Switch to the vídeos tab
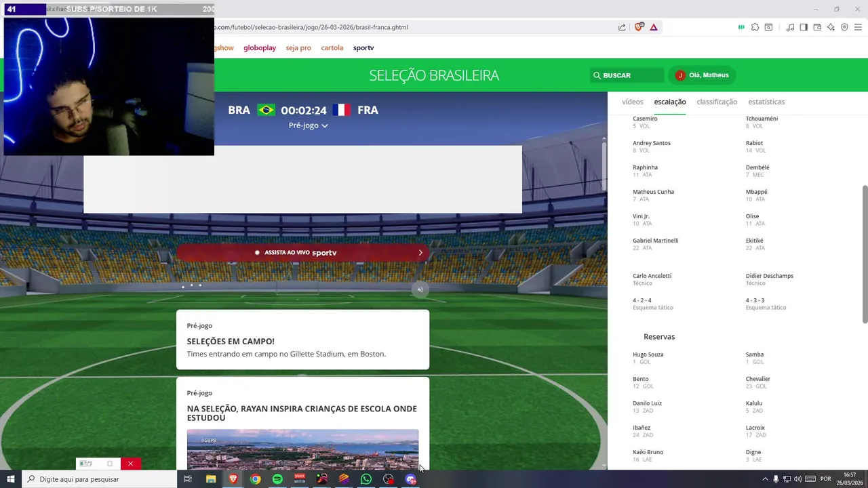This screenshot has height=488, width=868. point(632,102)
